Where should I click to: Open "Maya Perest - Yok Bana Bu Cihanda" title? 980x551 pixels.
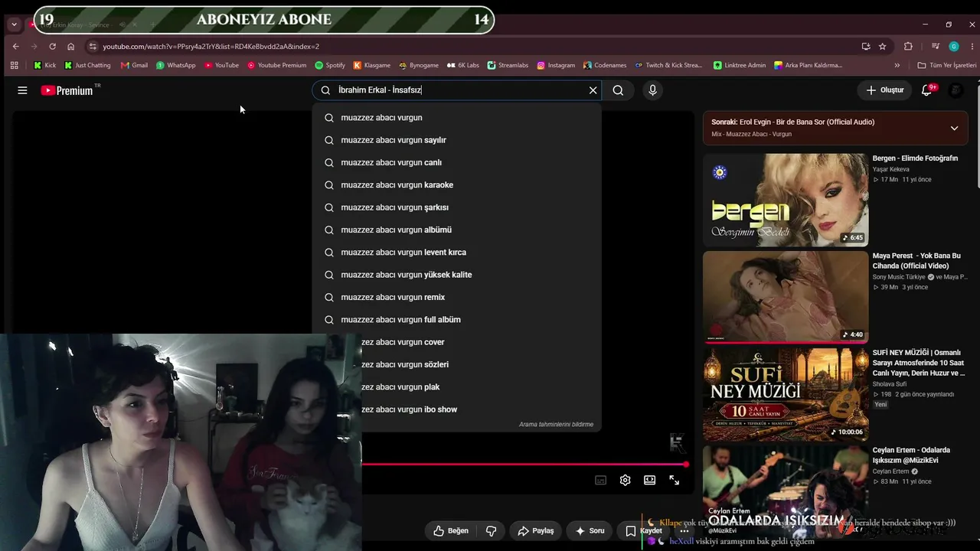click(916, 261)
